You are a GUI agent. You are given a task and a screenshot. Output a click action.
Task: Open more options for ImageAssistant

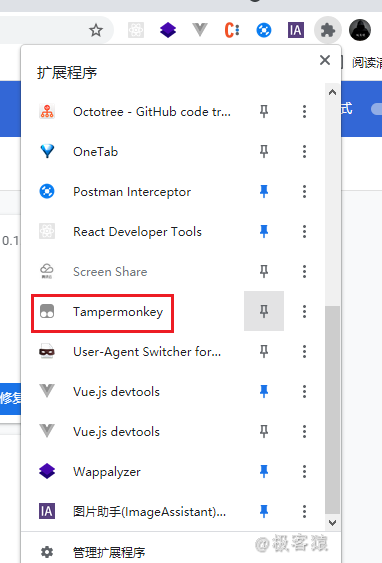pos(304,511)
